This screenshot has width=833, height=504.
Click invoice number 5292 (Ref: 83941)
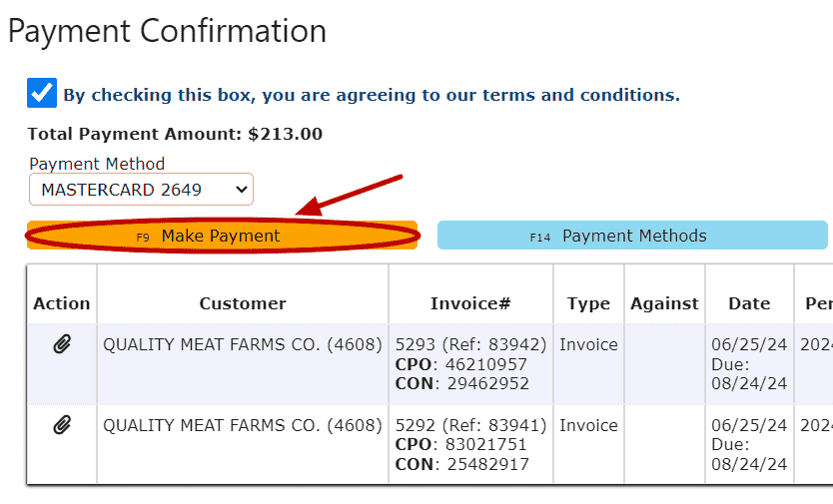click(x=470, y=425)
